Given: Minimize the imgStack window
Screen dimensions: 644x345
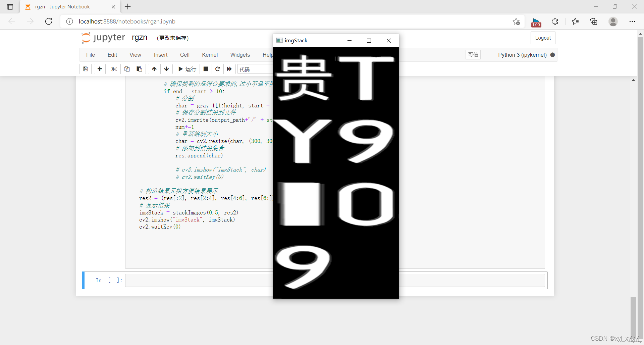Looking at the screenshot, I should pyautogui.click(x=350, y=41).
